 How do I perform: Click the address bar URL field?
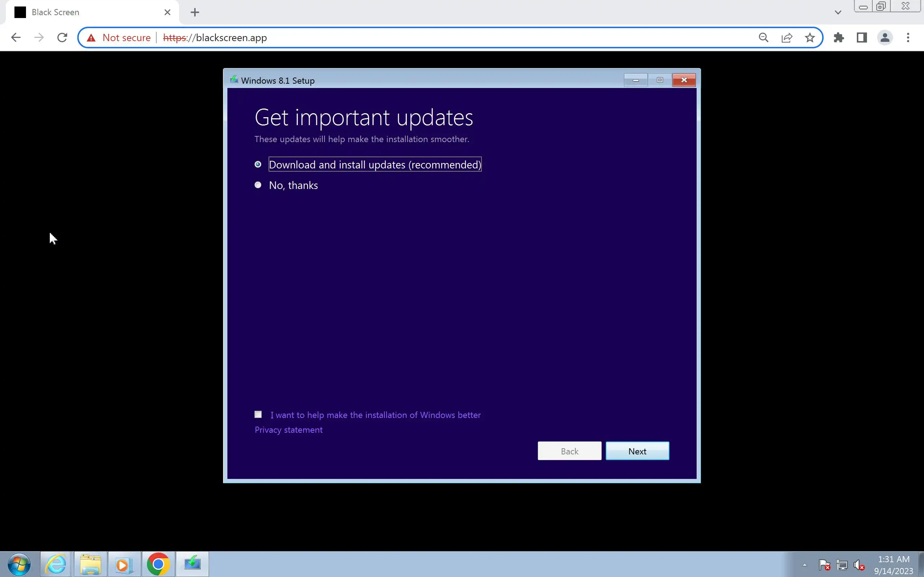point(420,38)
